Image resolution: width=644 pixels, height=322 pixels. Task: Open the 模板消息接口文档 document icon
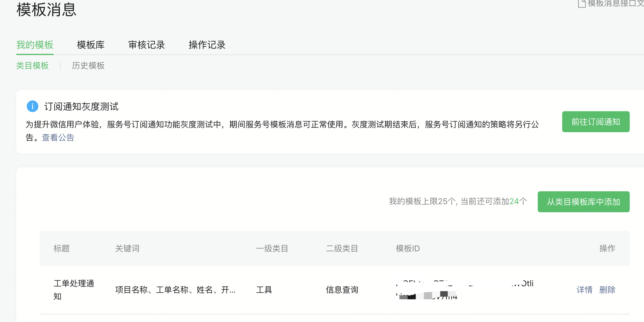(582, 4)
